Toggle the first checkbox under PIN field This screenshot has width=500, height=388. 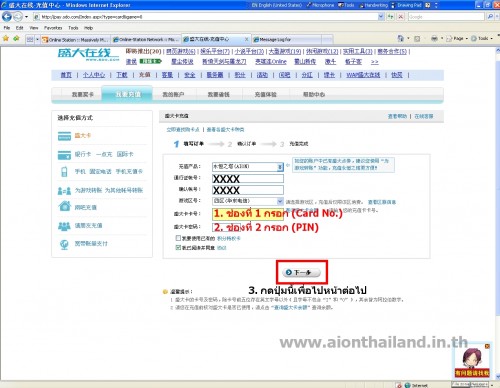(x=178, y=238)
